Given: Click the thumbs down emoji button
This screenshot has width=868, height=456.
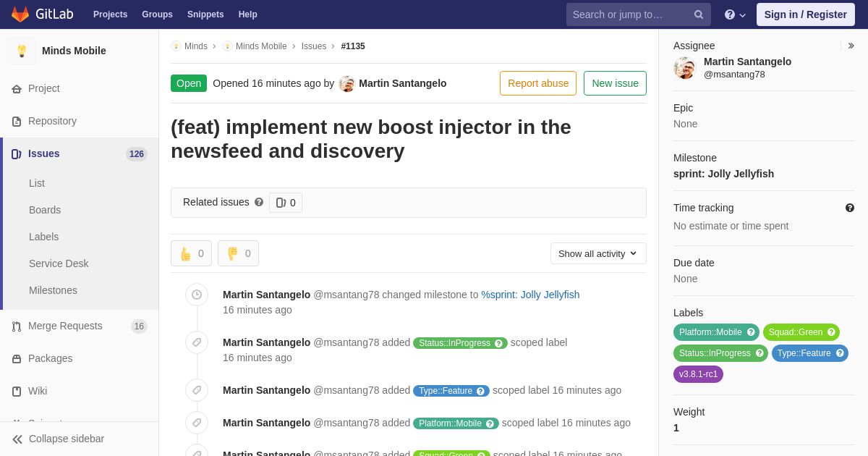Looking at the screenshot, I should [x=238, y=253].
